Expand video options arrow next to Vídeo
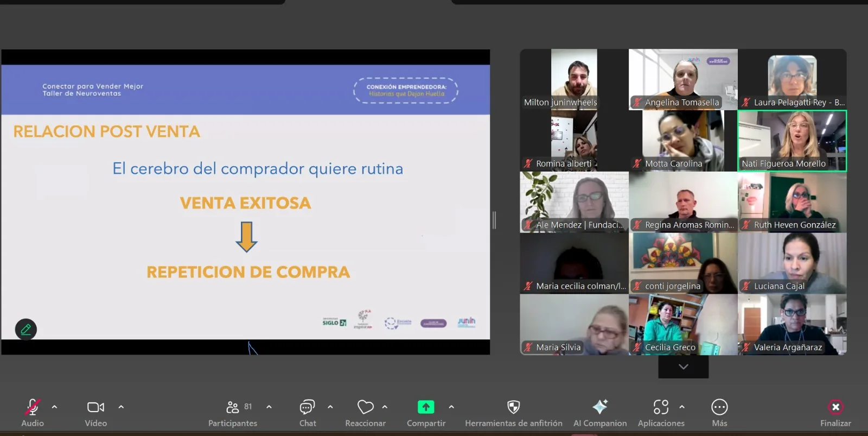The height and width of the screenshot is (436, 868). point(121,407)
